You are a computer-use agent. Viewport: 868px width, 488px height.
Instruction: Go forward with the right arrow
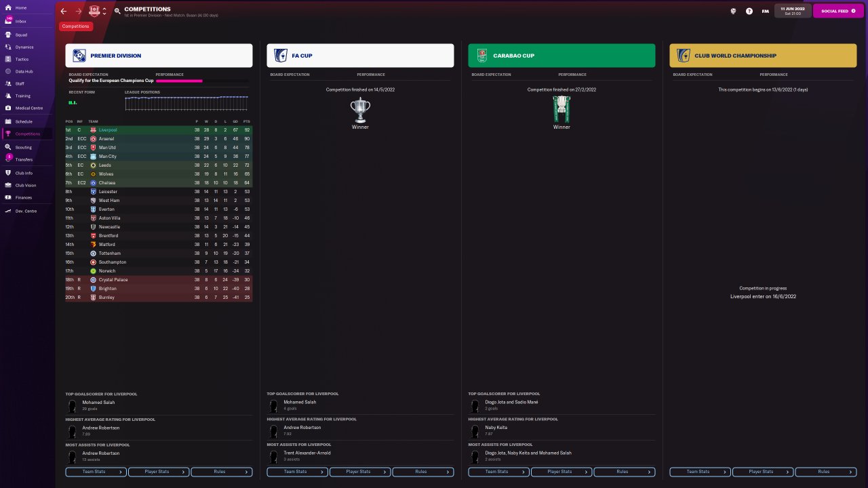(x=79, y=11)
